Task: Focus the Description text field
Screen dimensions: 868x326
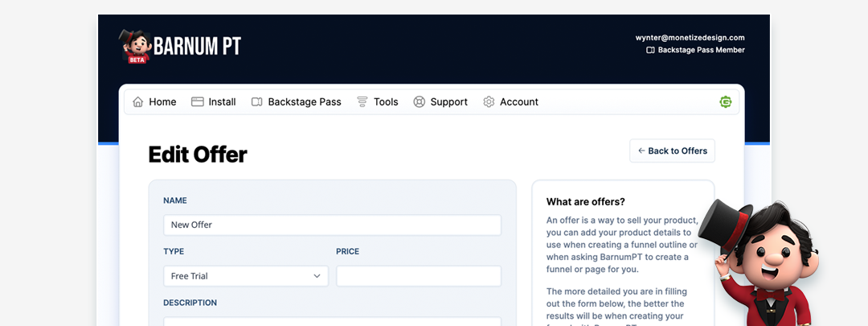Action: [x=332, y=321]
